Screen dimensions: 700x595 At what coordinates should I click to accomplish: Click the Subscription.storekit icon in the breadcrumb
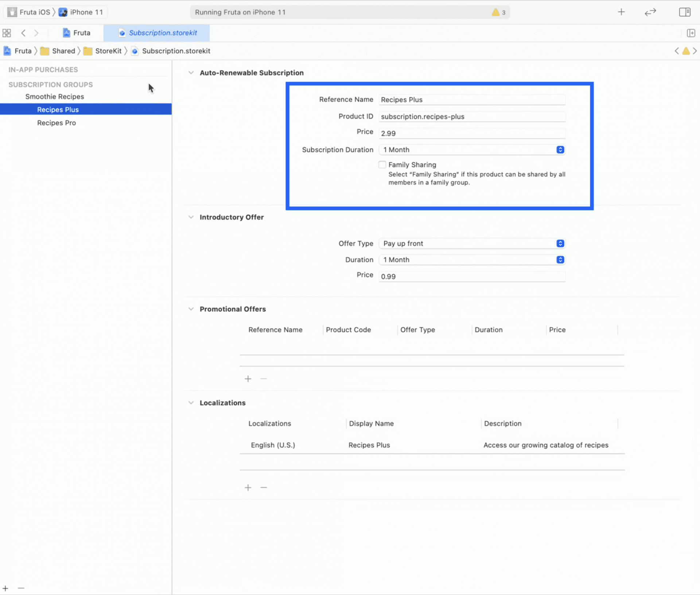pyautogui.click(x=135, y=51)
